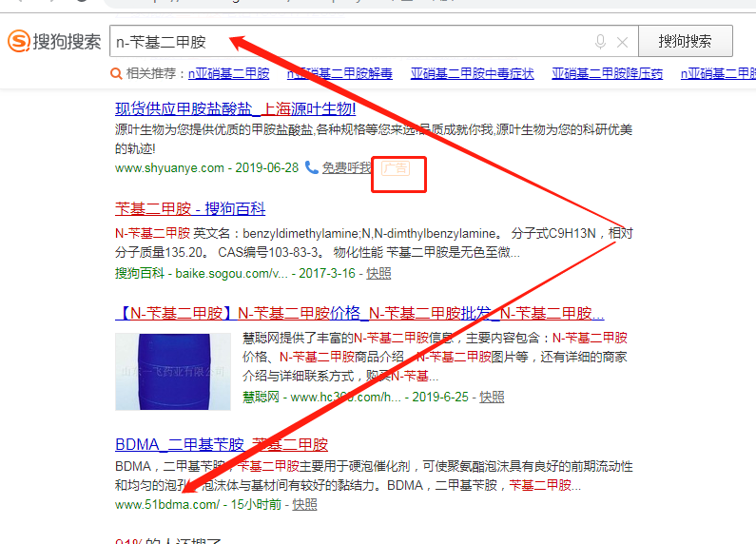Click the 免费呼我 link
Screen dimensions: 756x544
click(347, 167)
